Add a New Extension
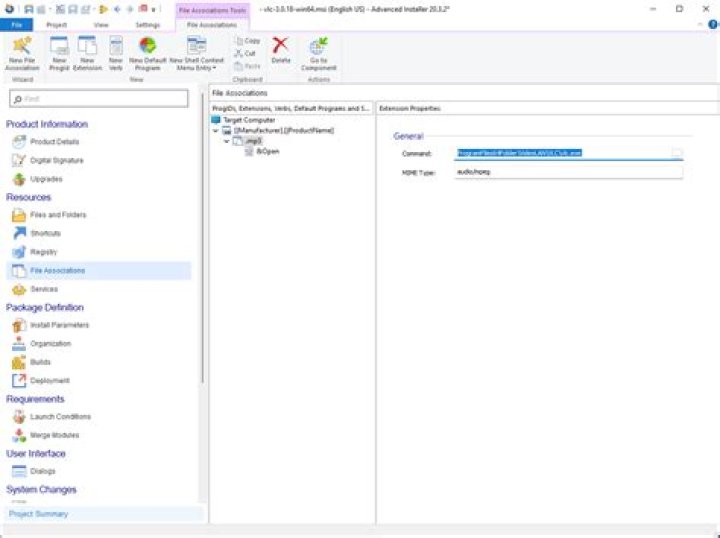Viewport: 720px width, 538px height. (87, 54)
